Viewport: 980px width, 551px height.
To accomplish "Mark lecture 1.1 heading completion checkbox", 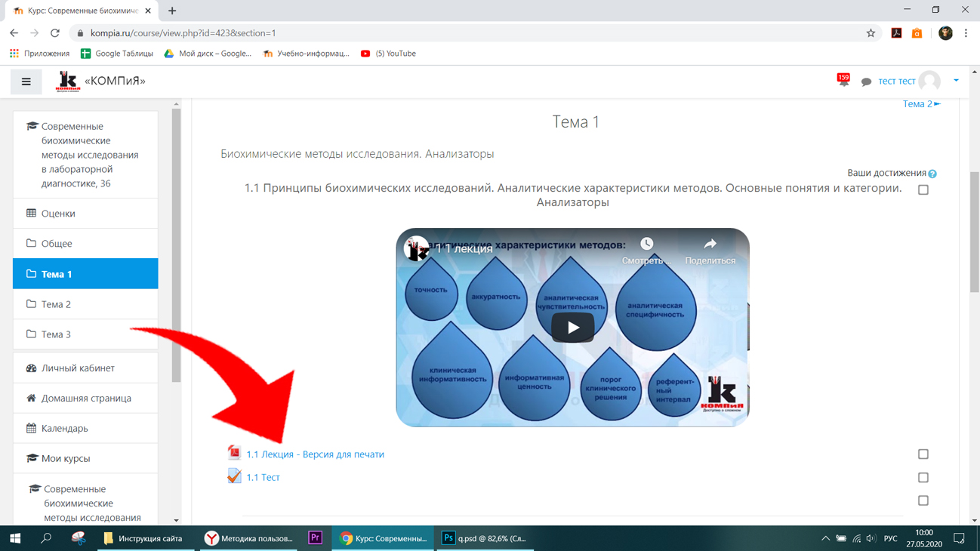I will click(923, 190).
